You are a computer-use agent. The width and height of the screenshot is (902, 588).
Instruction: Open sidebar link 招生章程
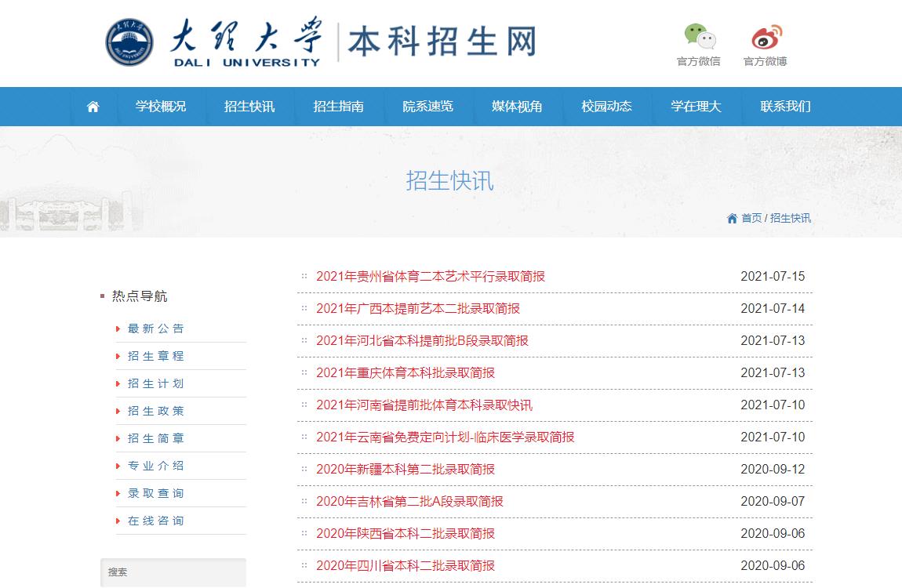156,357
